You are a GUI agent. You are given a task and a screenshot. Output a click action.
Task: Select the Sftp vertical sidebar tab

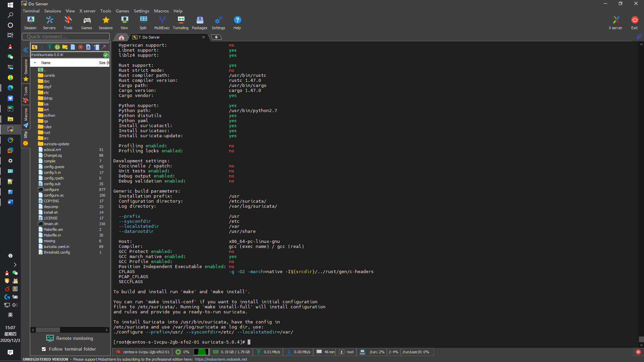26,138
